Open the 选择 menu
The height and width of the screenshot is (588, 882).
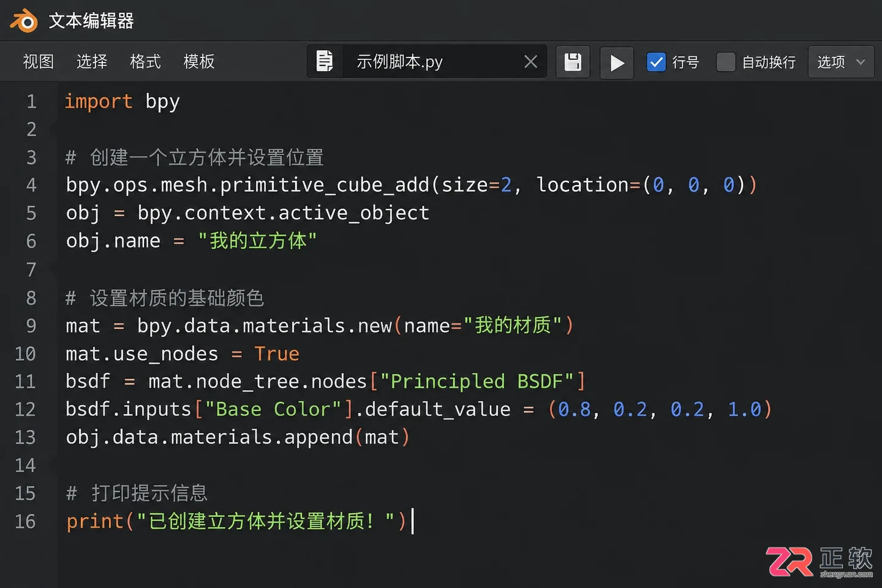click(92, 61)
